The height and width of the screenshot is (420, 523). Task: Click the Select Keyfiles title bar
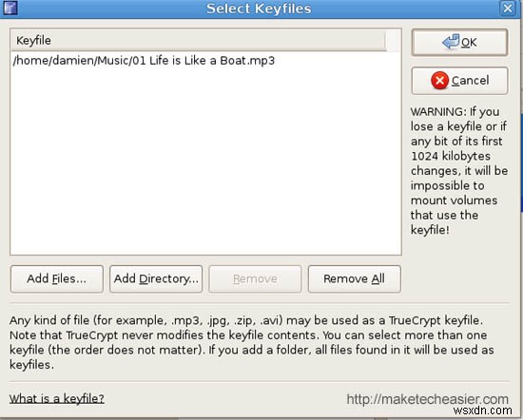pos(259,9)
